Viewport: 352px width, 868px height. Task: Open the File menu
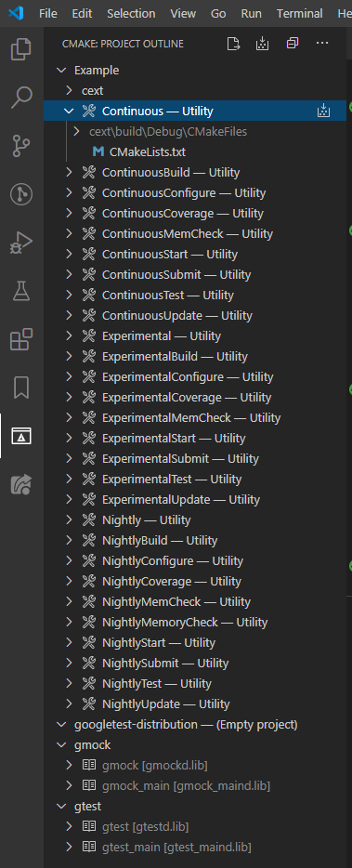(48, 13)
